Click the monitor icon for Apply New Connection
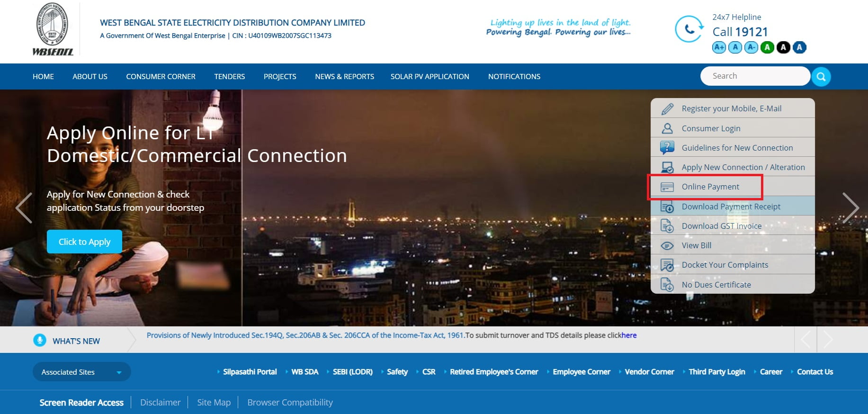Screen dimensions: 868x414 [667, 167]
